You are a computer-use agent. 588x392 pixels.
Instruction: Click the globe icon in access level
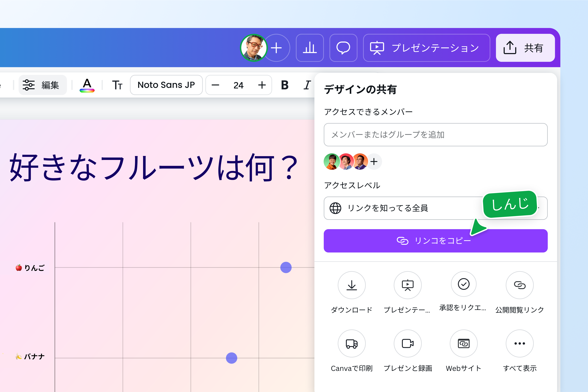335,208
